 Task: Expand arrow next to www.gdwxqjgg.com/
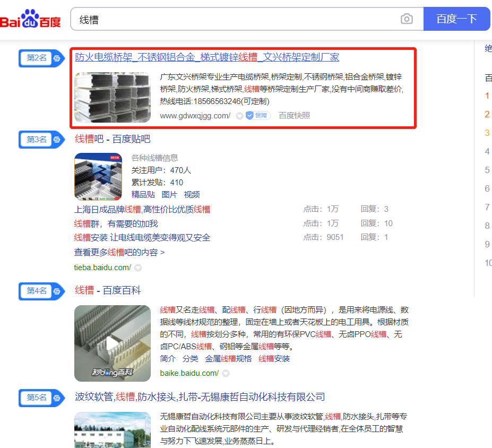click(x=239, y=116)
